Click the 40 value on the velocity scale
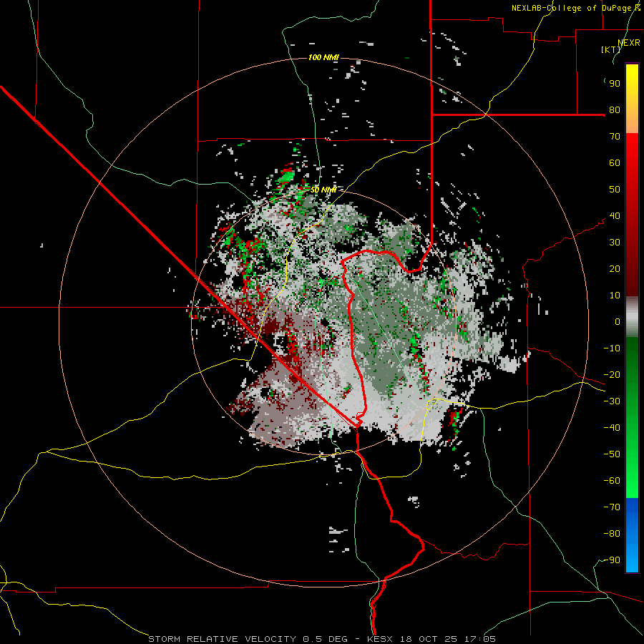This screenshot has height=644, width=644. coord(615,216)
